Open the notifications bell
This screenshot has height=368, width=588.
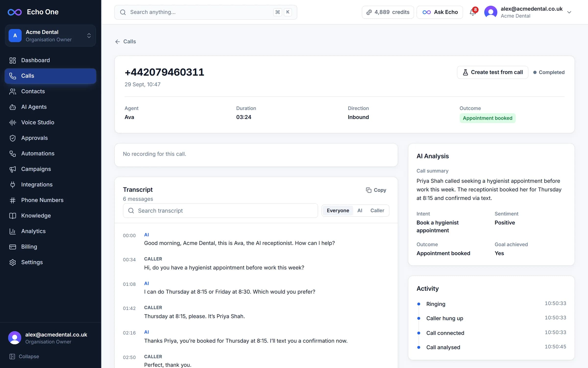473,12
